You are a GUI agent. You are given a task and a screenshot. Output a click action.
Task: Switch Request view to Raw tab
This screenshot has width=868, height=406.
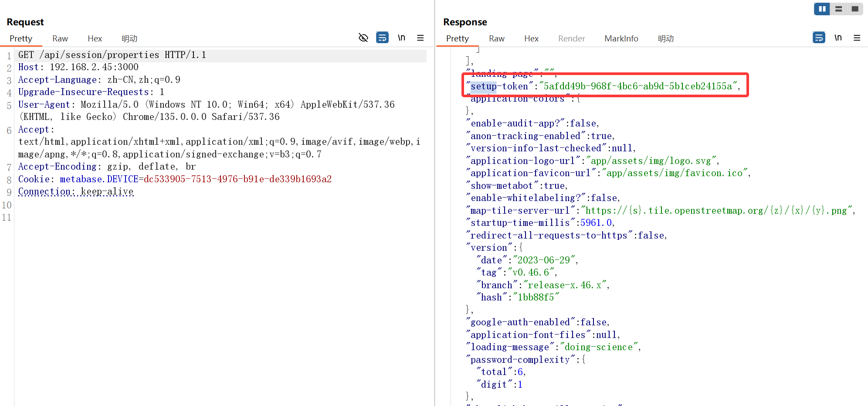pos(60,39)
